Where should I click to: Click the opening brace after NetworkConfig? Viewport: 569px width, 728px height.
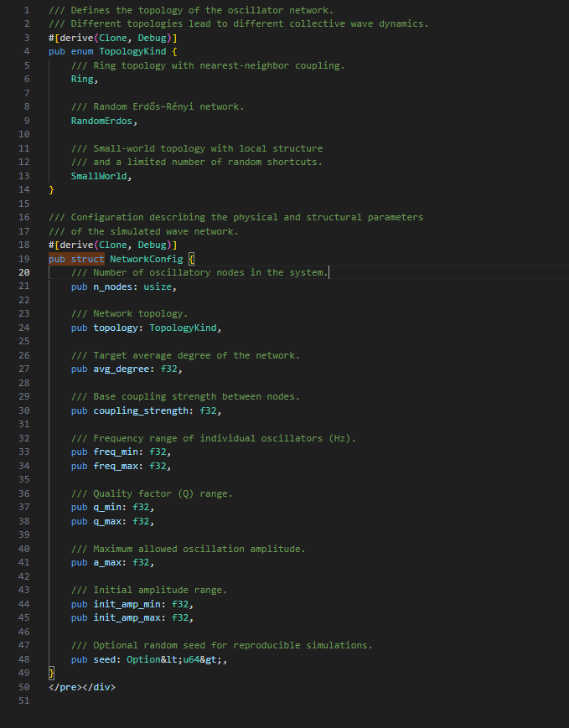click(191, 259)
